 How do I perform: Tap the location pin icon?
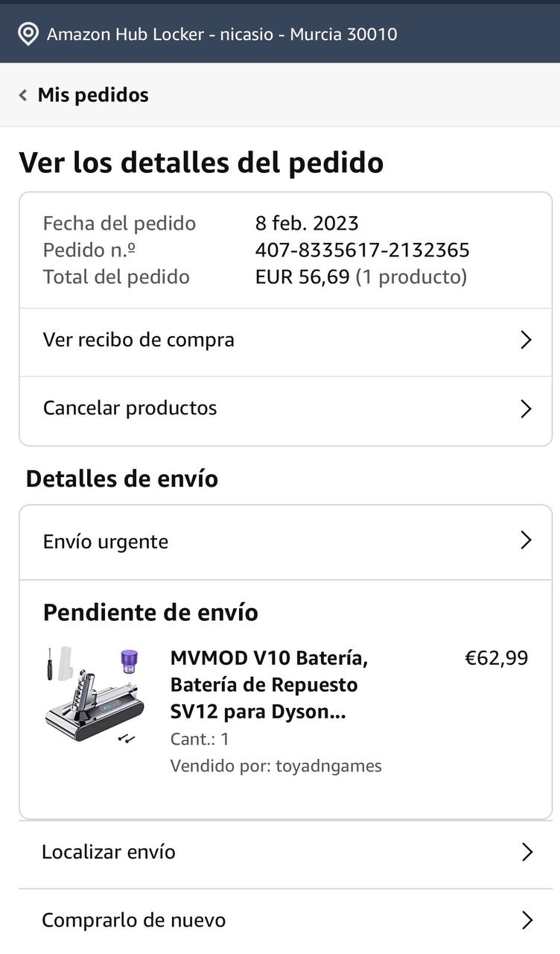pyautogui.click(x=28, y=34)
